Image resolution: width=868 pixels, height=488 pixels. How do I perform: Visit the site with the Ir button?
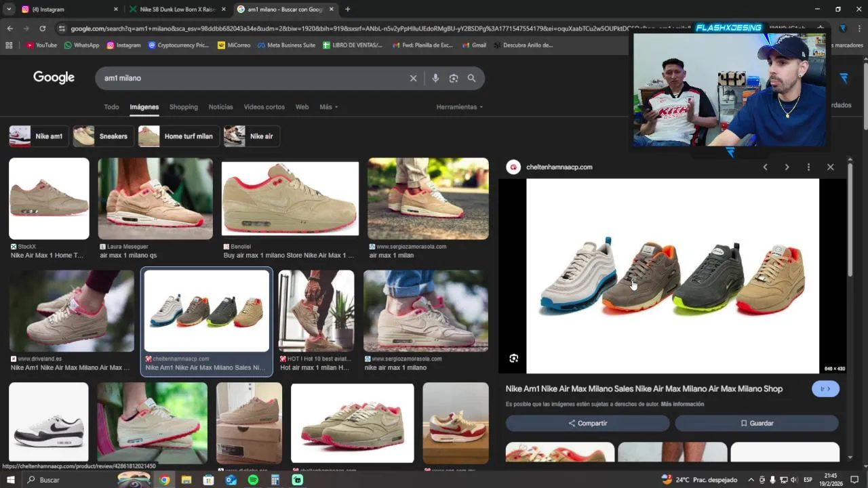825,389
